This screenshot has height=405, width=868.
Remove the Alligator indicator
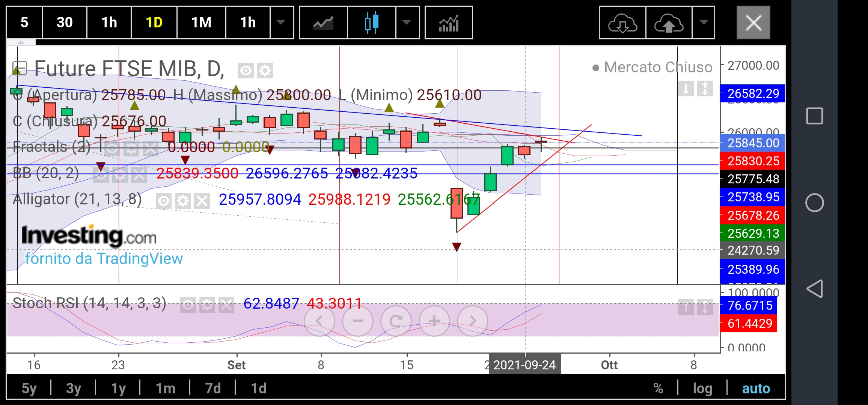[x=202, y=201]
